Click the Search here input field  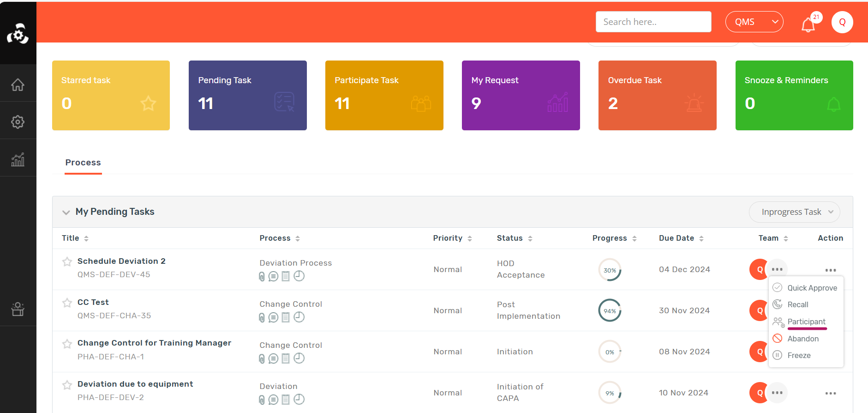pyautogui.click(x=653, y=22)
